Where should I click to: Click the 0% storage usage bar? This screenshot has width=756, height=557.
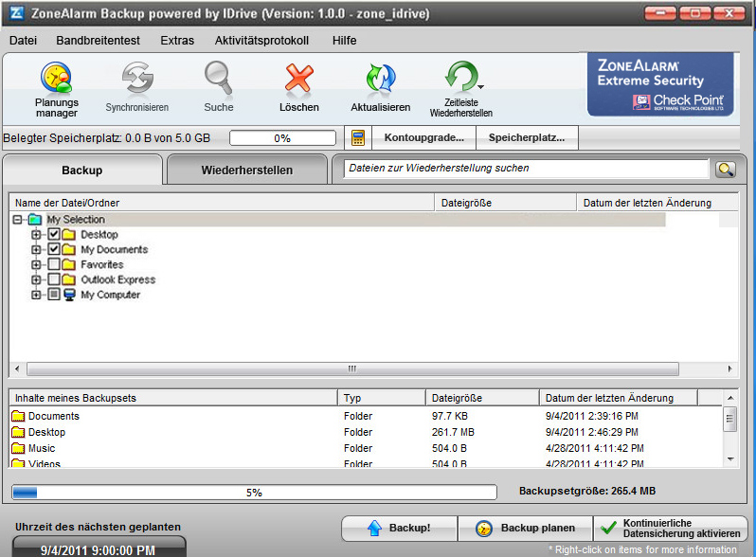pyautogui.click(x=282, y=138)
